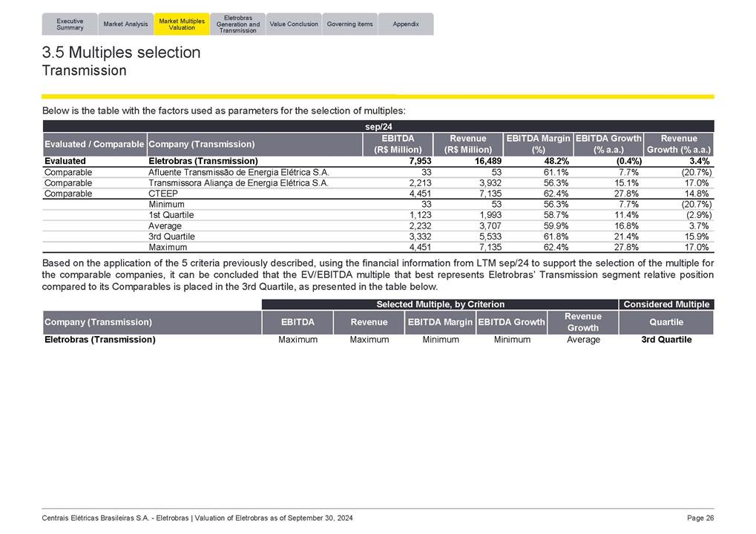
Task: Open Eletrobras Generation and Transmission tab
Action: click(x=237, y=24)
